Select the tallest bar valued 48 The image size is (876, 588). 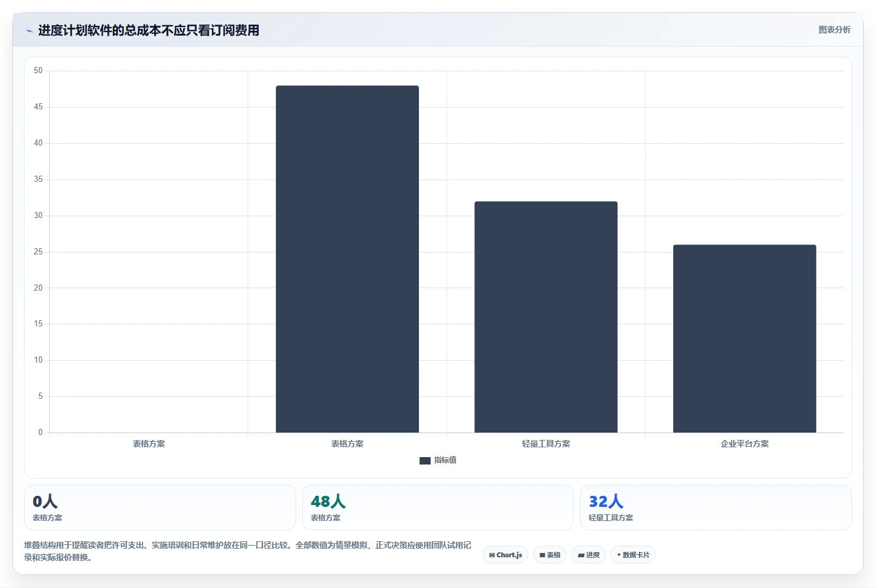pos(347,259)
